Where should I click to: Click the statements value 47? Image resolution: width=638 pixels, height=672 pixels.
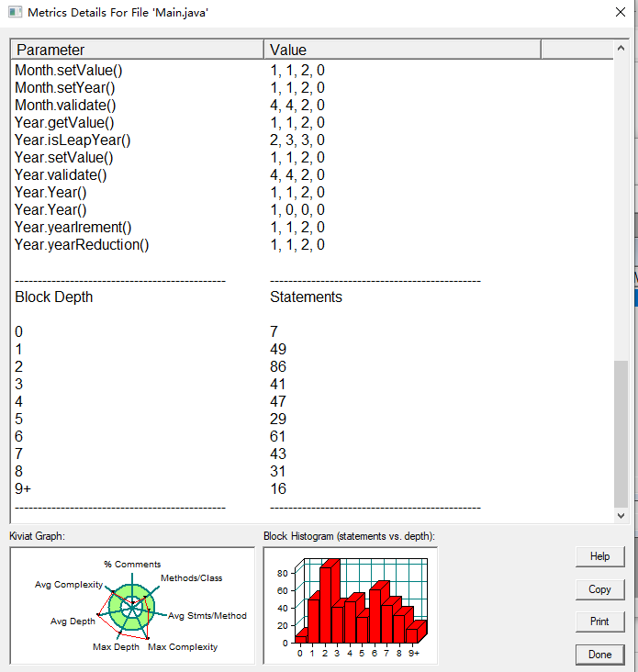278,401
